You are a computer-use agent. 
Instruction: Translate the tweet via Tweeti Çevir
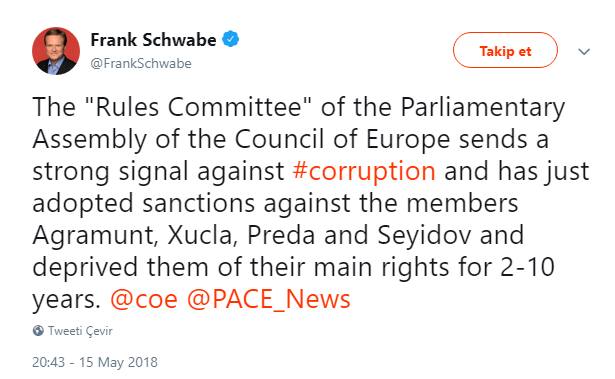pos(80,331)
